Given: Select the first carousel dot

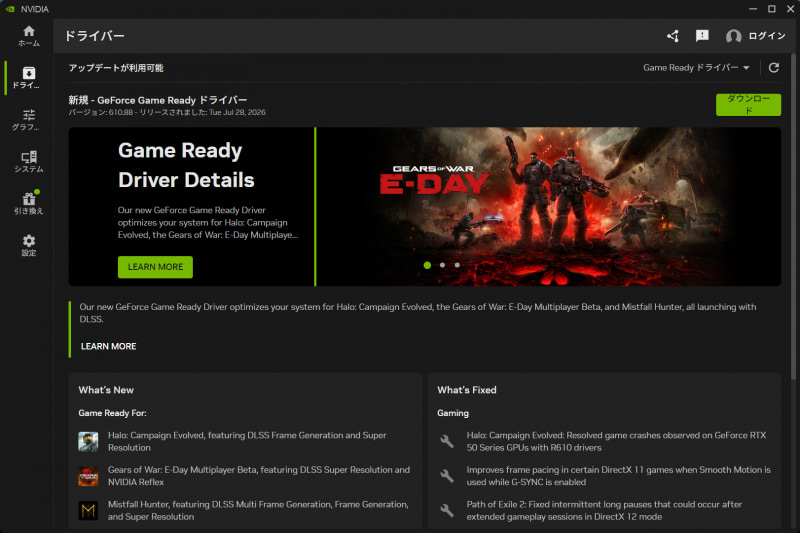Looking at the screenshot, I should [428, 265].
